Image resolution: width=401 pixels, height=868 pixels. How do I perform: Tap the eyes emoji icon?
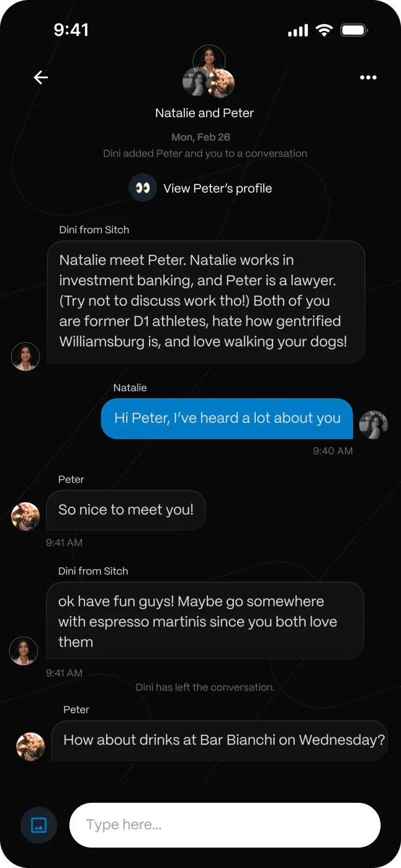143,188
